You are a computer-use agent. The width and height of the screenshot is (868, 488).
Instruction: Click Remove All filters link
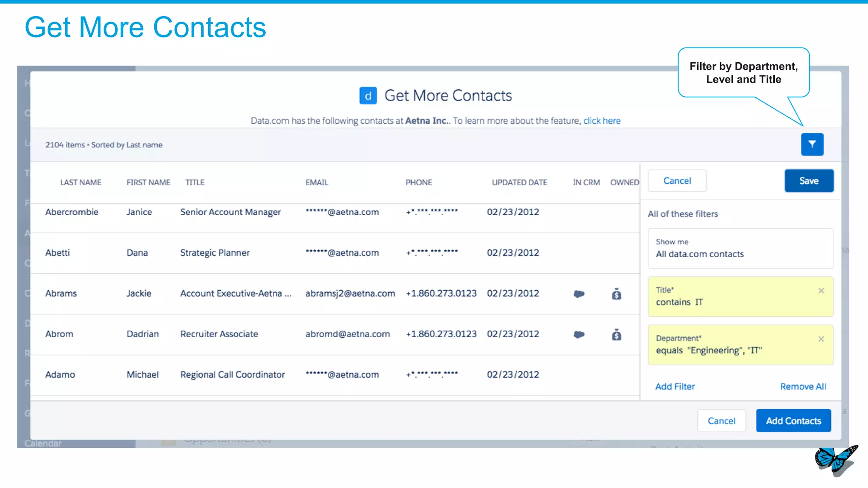(803, 386)
